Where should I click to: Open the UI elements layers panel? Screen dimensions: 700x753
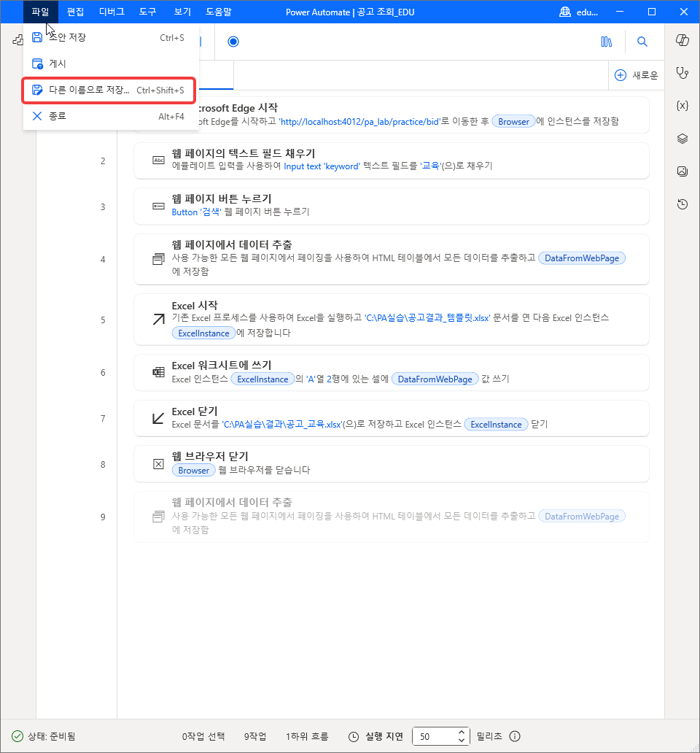click(682, 139)
